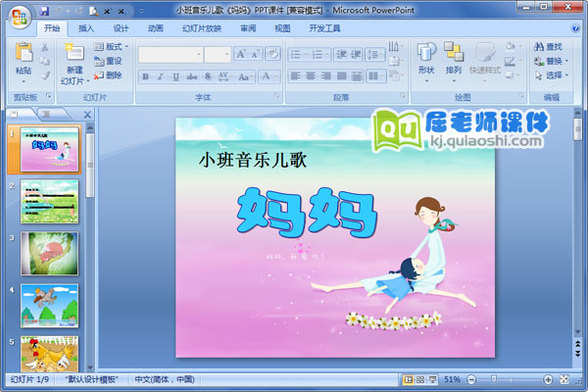Image resolution: width=588 pixels, height=392 pixels.
Task: Toggle italic formatting
Action: [x=160, y=76]
